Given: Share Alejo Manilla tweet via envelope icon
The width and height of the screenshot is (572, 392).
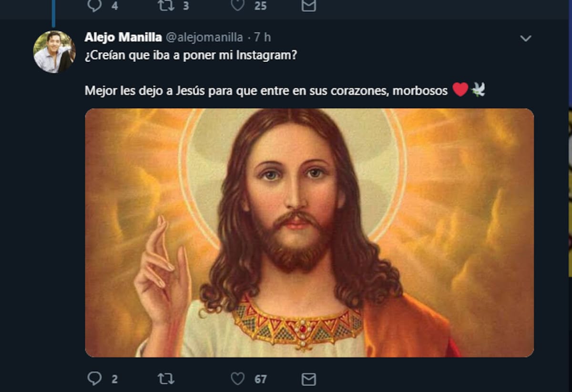Looking at the screenshot, I should (x=309, y=379).
